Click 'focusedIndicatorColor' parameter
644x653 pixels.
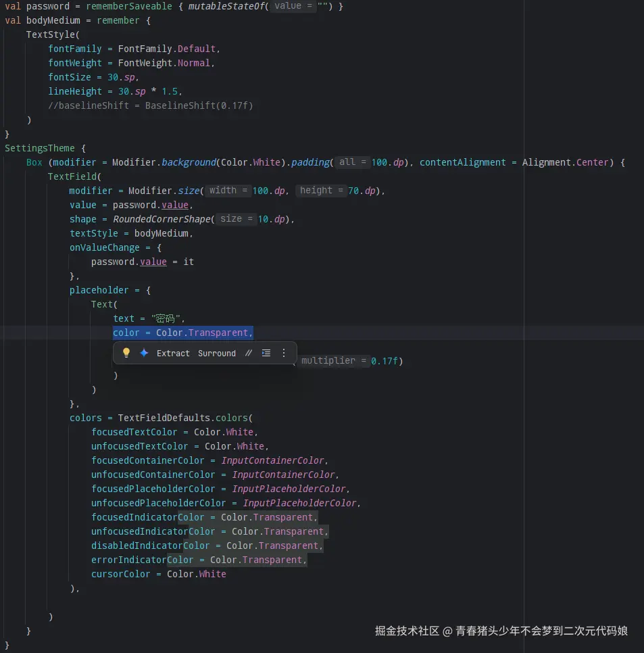click(x=148, y=517)
